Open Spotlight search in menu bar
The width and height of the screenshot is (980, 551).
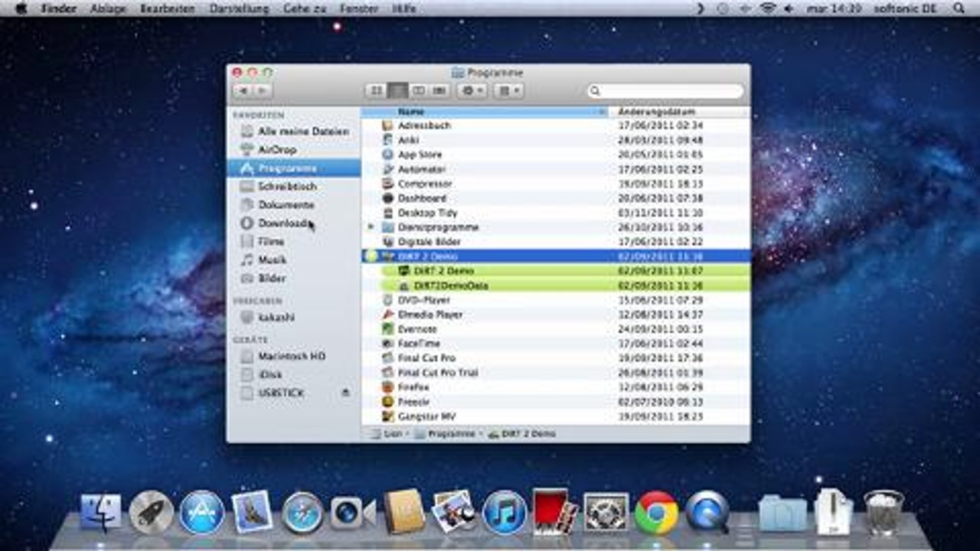click(959, 8)
